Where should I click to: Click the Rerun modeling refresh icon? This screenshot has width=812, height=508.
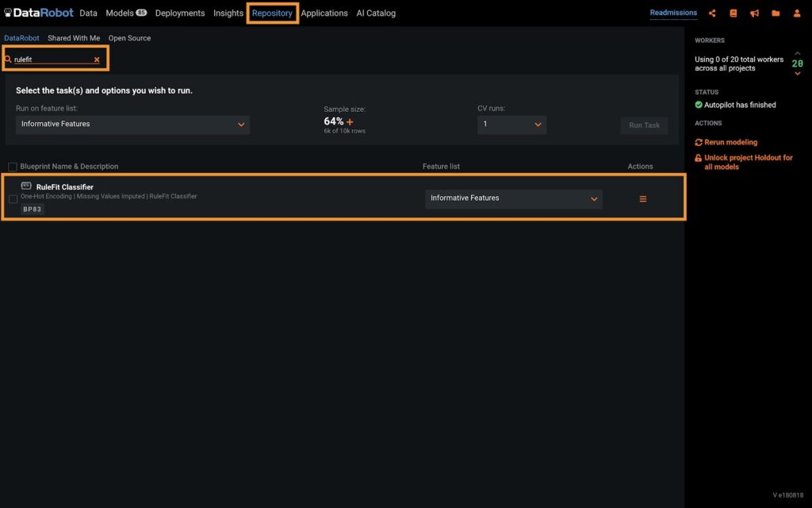[x=699, y=142]
